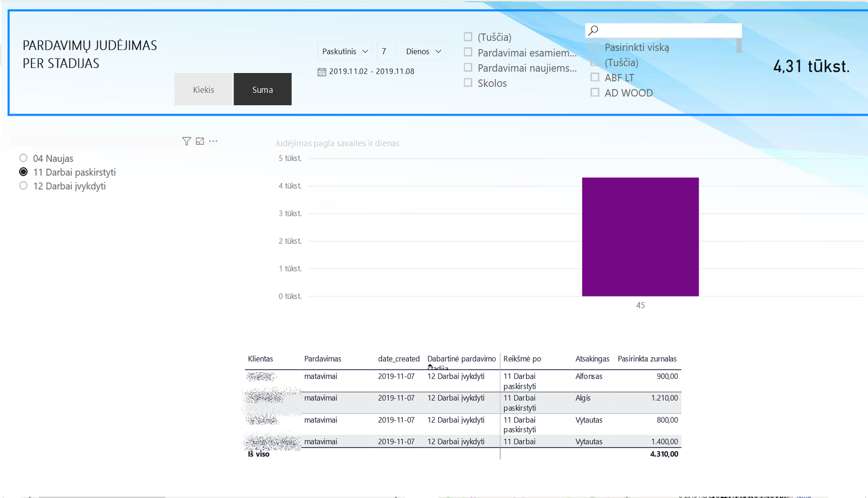Viewport: 868px width, 498px height.
Task: Click the search magnifier icon
Action: click(x=593, y=30)
